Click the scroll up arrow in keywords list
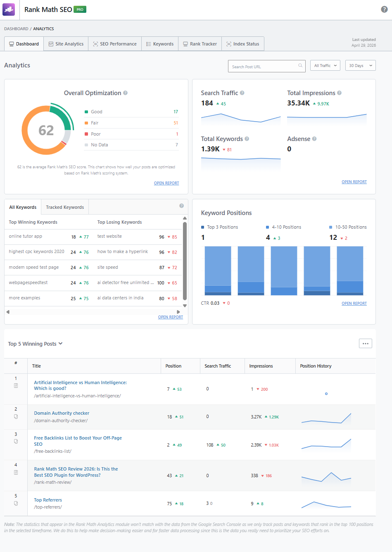 click(185, 218)
